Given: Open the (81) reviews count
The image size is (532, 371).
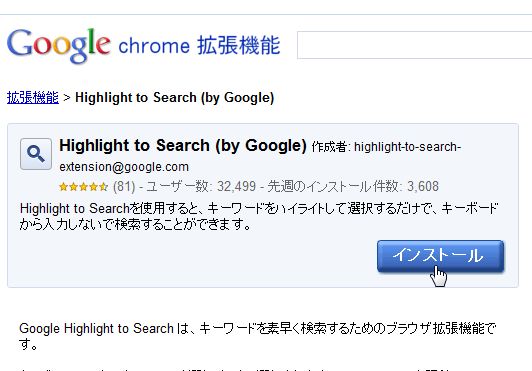Looking at the screenshot, I should (x=124, y=186).
